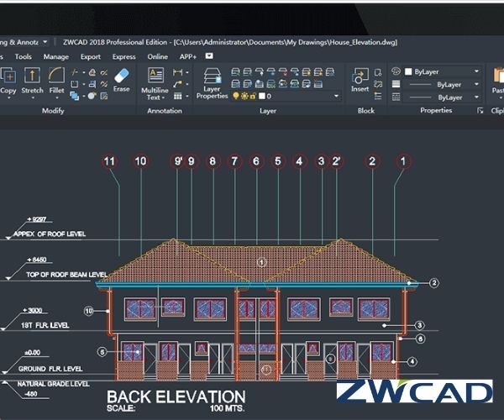
Task: Click the Paste clipboard icon
Action: point(498,76)
